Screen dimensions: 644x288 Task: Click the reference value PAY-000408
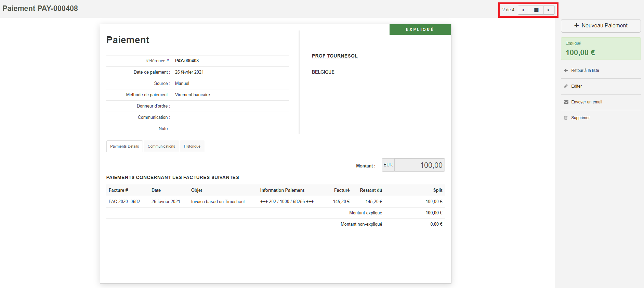(x=187, y=61)
